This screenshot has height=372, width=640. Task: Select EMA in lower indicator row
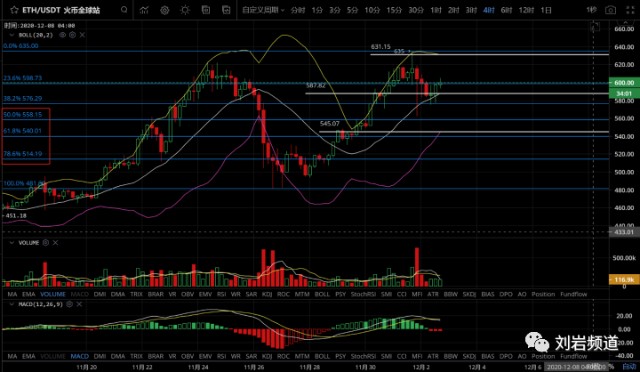[x=29, y=356]
